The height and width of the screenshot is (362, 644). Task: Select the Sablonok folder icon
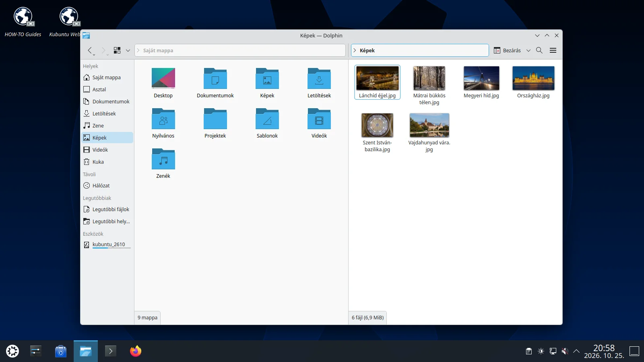[267, 119]
